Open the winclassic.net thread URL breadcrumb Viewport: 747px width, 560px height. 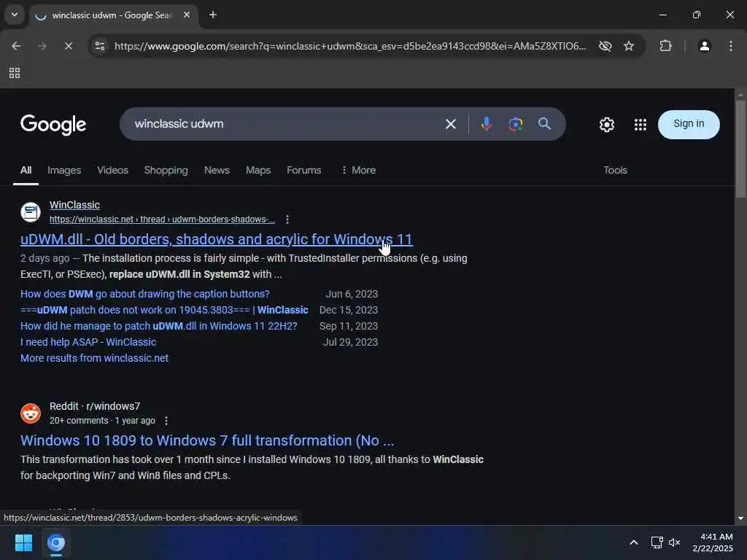pos(162,219)
